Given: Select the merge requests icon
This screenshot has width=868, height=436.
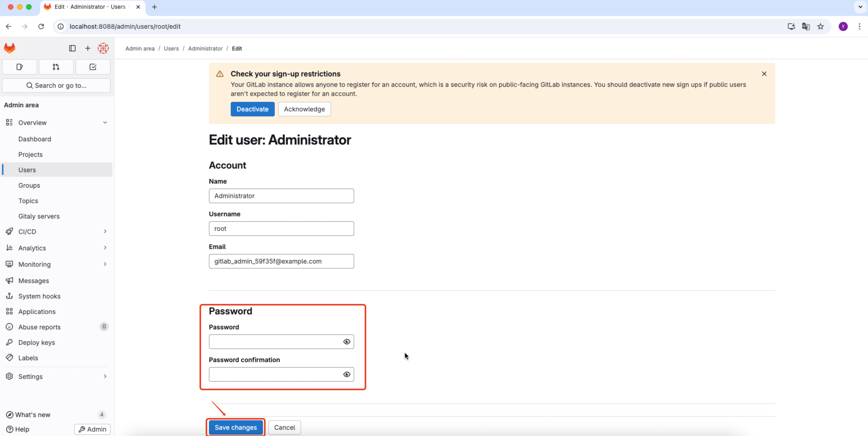Looking at the screenshot, I should coord(56,67).
